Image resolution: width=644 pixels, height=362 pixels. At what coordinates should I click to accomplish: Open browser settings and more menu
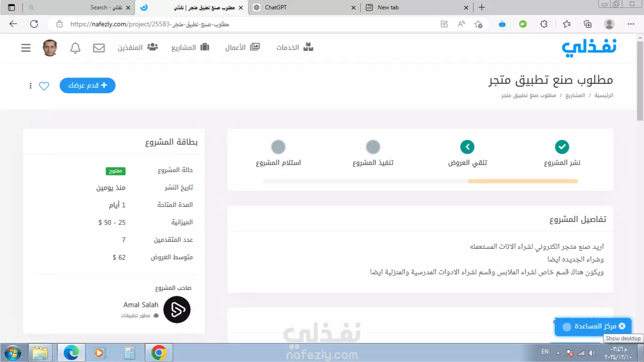point(631,24)
